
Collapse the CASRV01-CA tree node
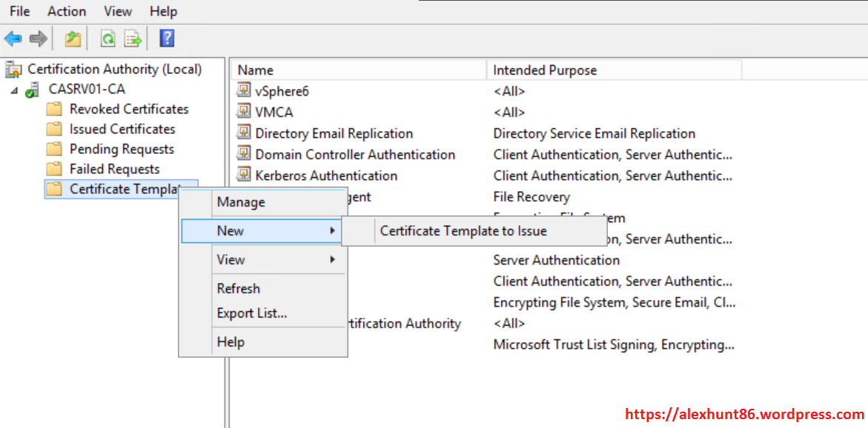[14, 90]
